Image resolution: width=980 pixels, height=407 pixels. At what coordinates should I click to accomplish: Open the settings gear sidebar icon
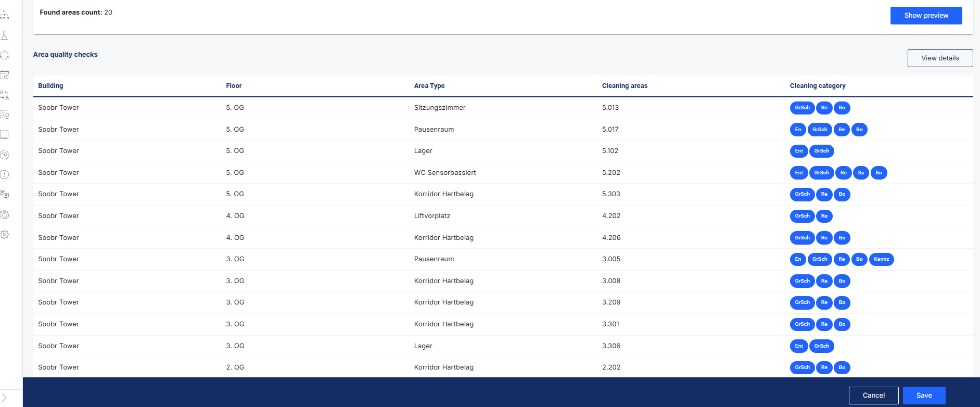point(5,234)
